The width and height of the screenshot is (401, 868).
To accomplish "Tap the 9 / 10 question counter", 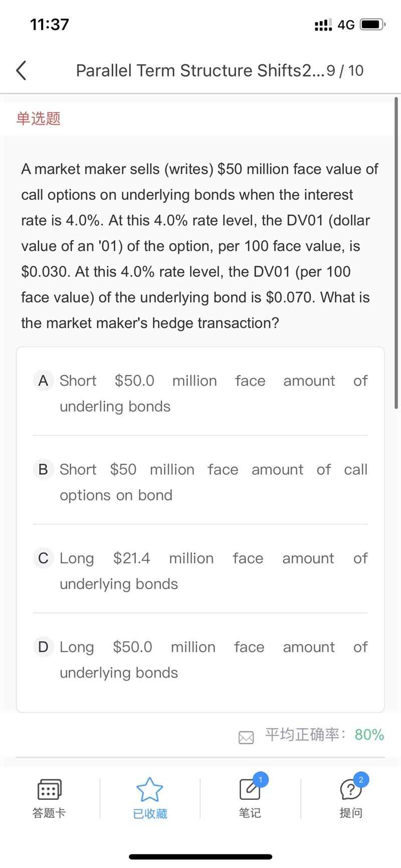I will (x=345, y=71).
